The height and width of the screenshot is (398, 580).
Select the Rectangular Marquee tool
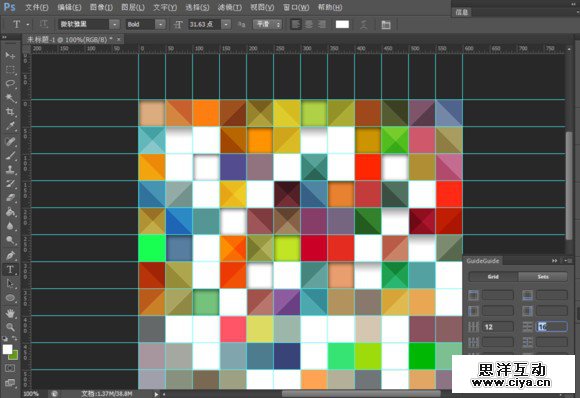click(x=10, y=70)
